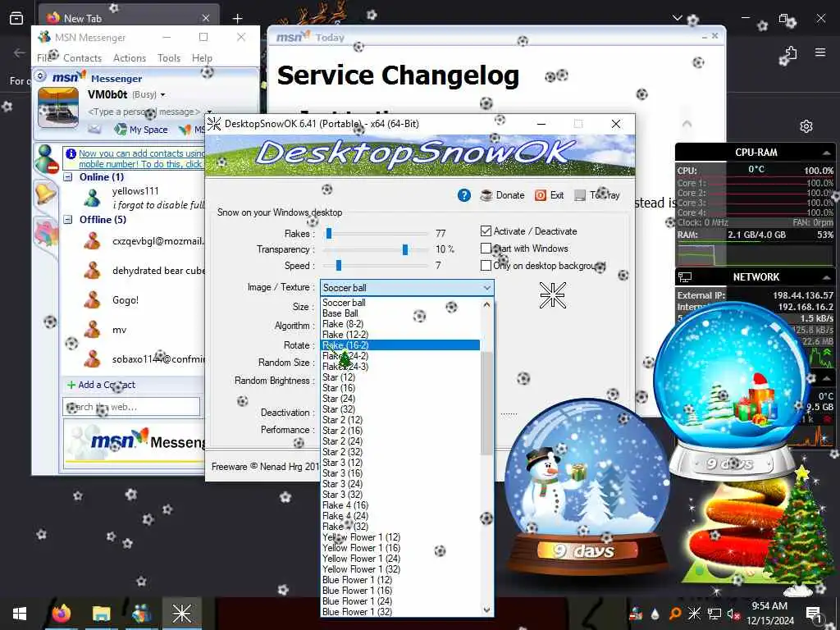Open the Contacts menu in MSN Messenger
The image size is (840, 630).
(82, 58)
